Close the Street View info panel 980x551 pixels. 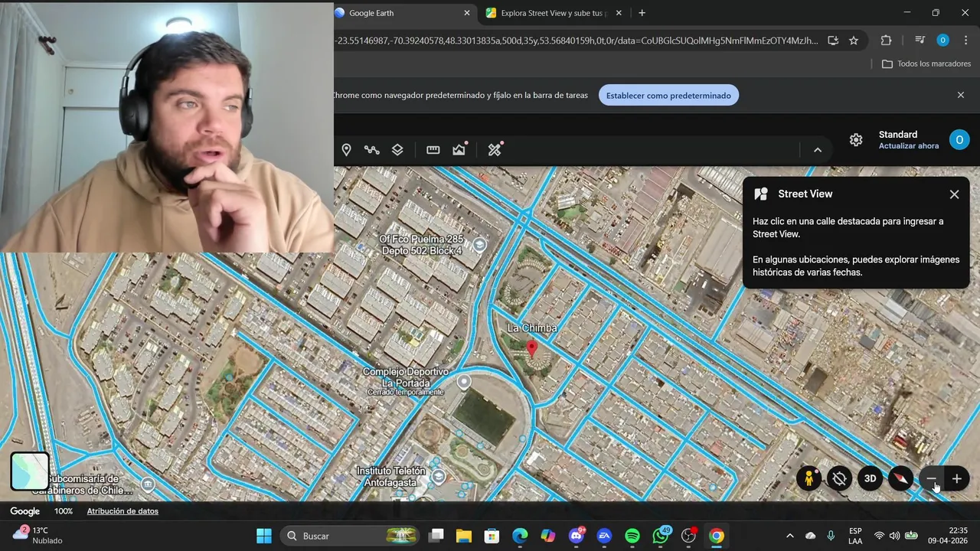pos(954,194)
